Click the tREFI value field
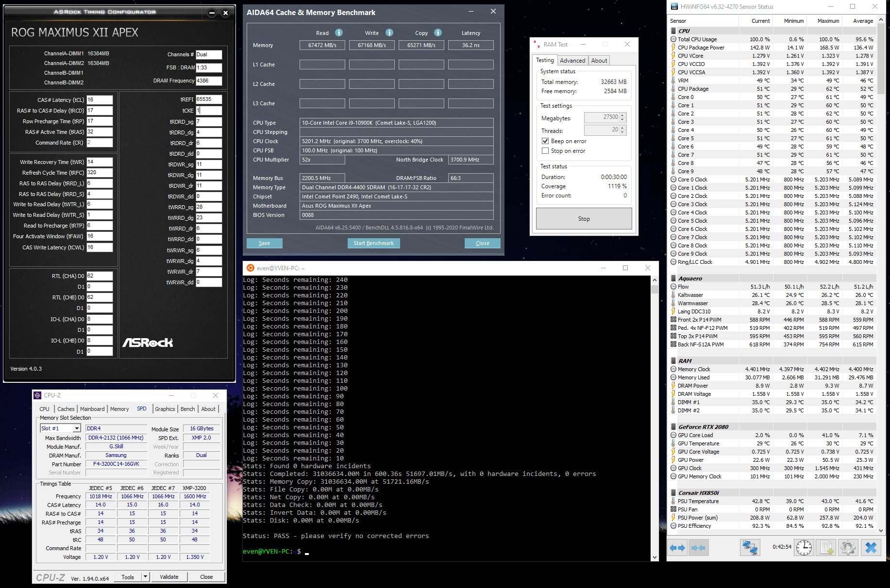 [209, 99]
